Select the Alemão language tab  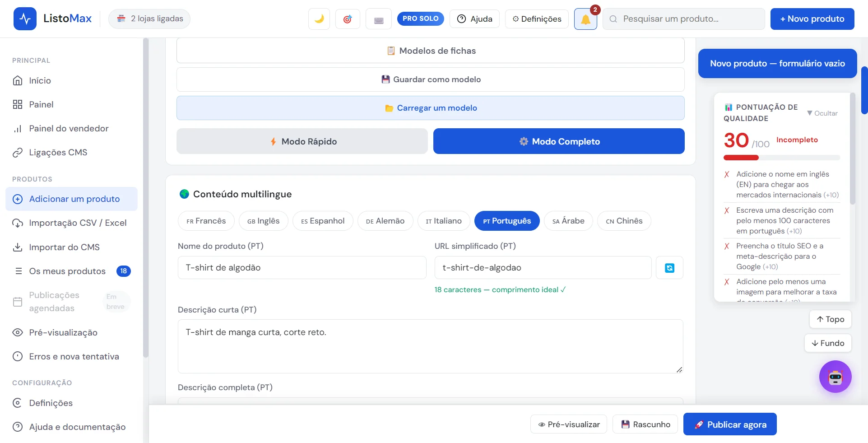385,221
